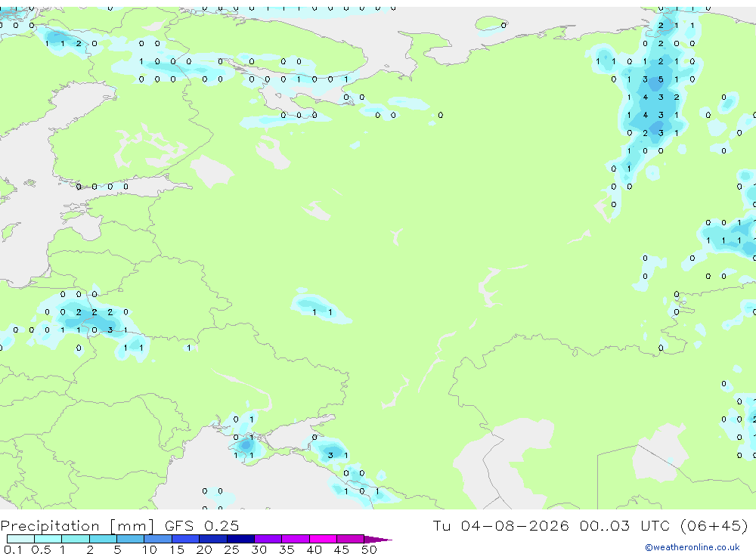Click the '(06+45)' forecast offset text
Screen dimensions: 756x554
tap(714, 525)
